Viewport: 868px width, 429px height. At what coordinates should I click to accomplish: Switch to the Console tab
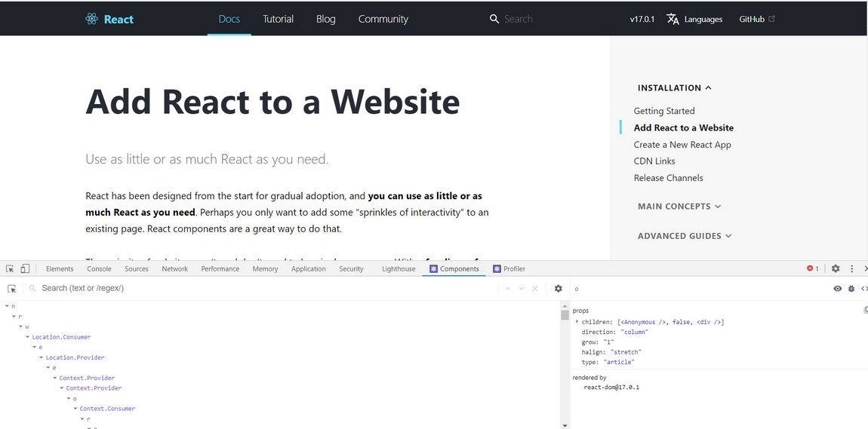[99, 268]
